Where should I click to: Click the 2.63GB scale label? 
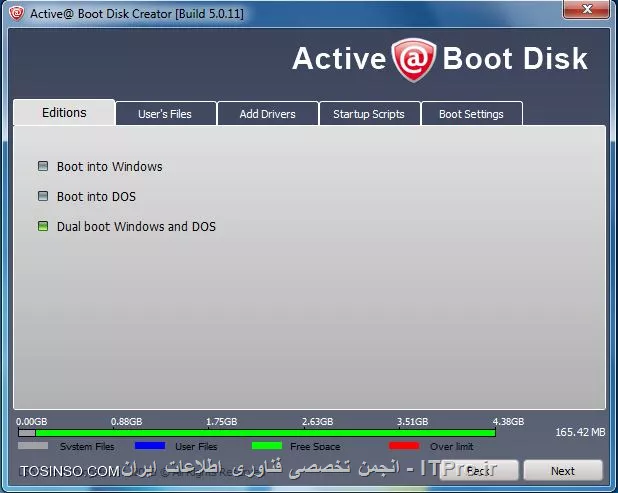pyautogui.click(x=318, y=421)
